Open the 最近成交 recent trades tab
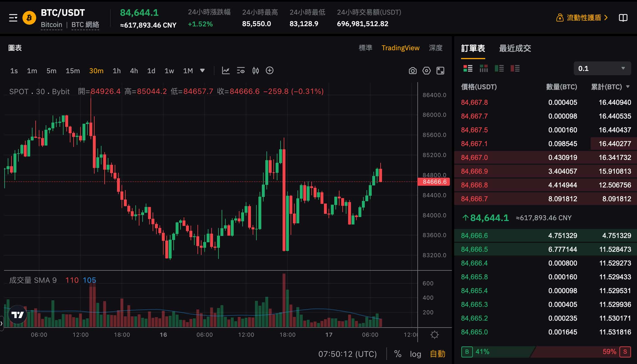Viewport: 637px width, 364px height. [515, 48]
